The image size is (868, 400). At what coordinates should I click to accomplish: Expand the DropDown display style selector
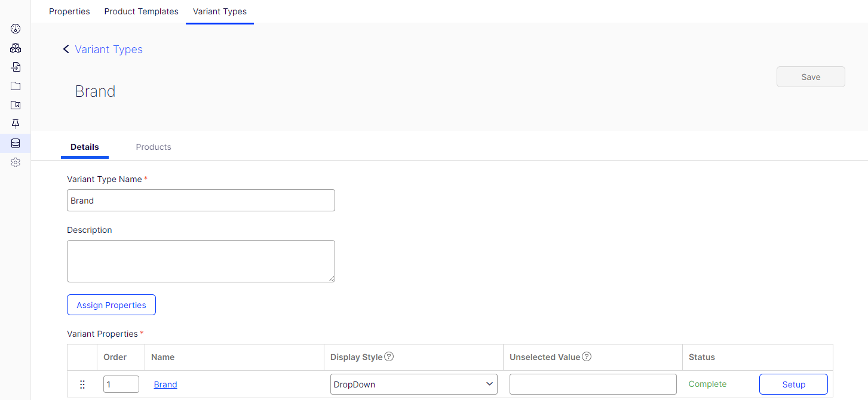coord(413,384)
